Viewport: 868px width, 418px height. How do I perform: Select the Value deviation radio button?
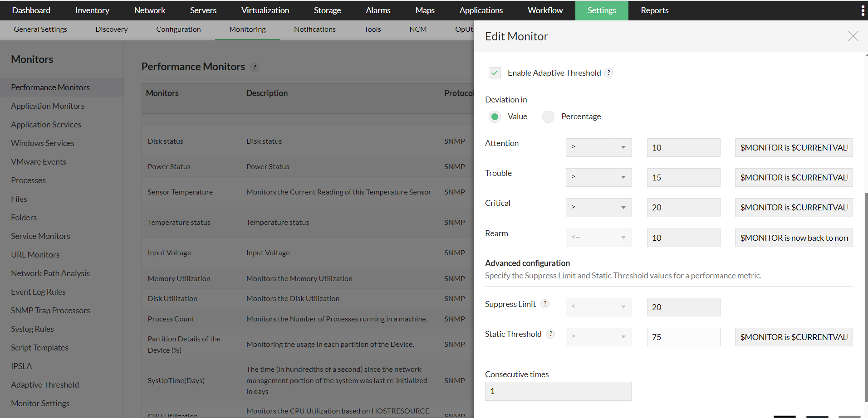[495, 117]
